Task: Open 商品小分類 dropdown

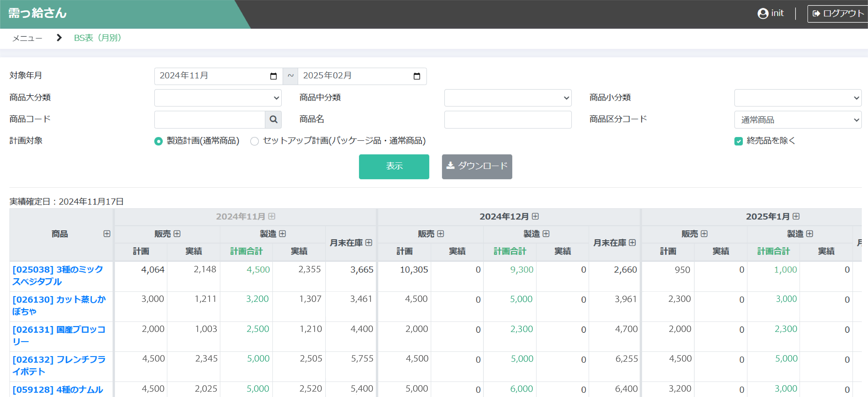Action: pos(798,98)
